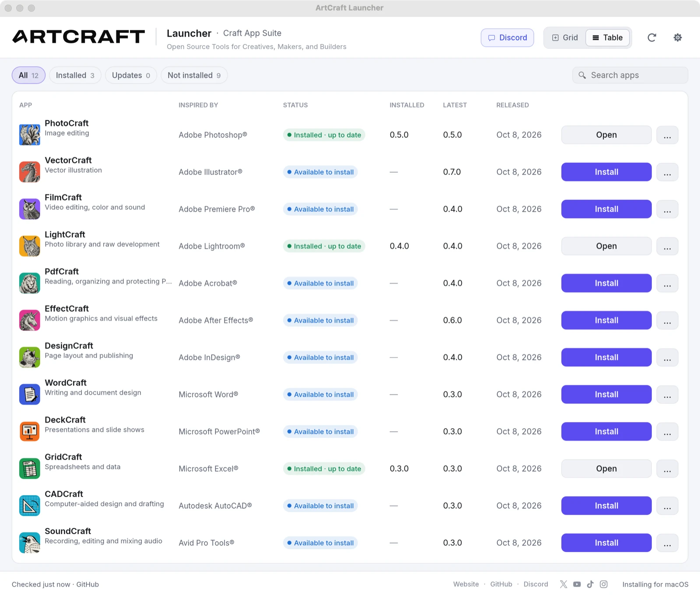Install CADCraft
Viewport: 700px width, 597px height.
pos(606,506)
